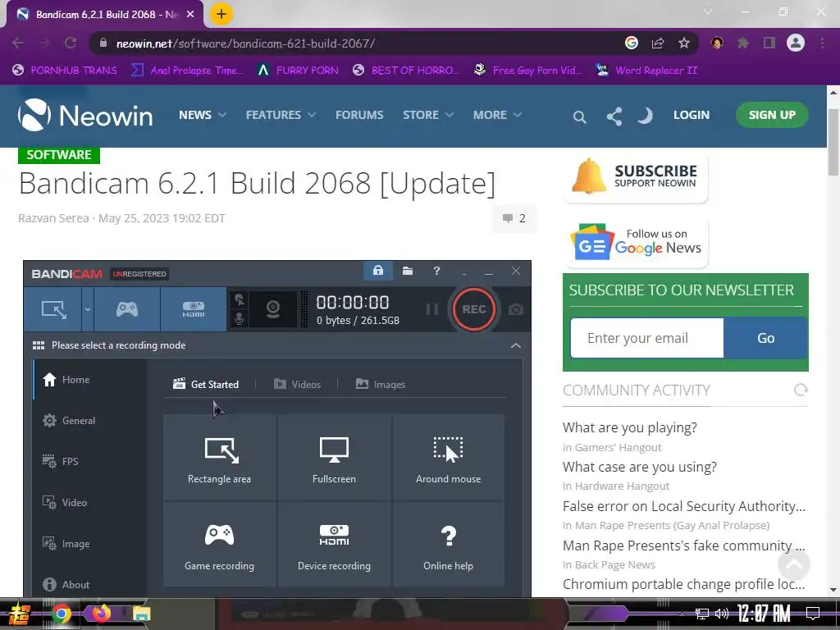Screen dimensions: 840x630
Task: Open Bandicam's output folder icon
Action: (407, 271)
